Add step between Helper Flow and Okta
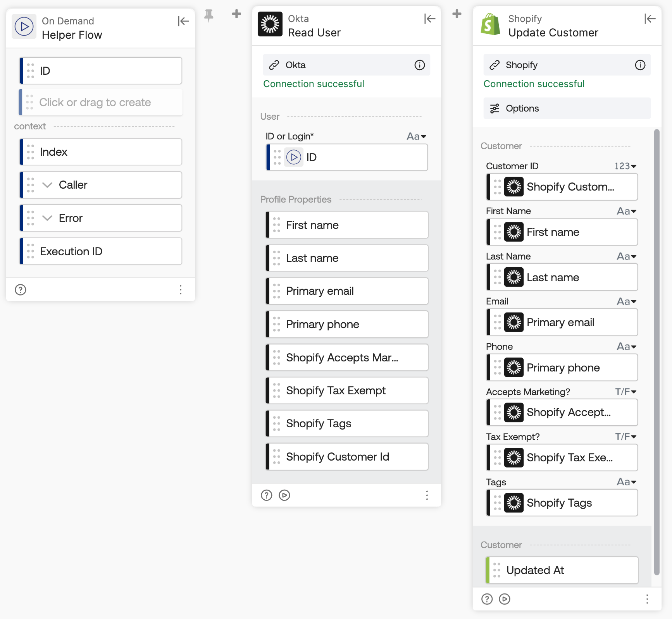The width and height of the screenshot is (672, 619). pyautogui.click(x=236, y=14)
